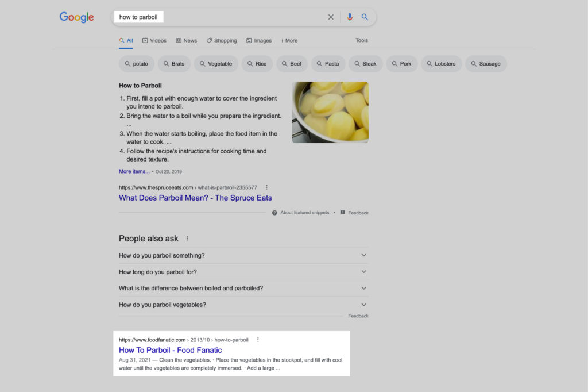This screenshot has width=588, height=392.
Task: Click the Google logo to return home
Action: (x=76, y=17)
